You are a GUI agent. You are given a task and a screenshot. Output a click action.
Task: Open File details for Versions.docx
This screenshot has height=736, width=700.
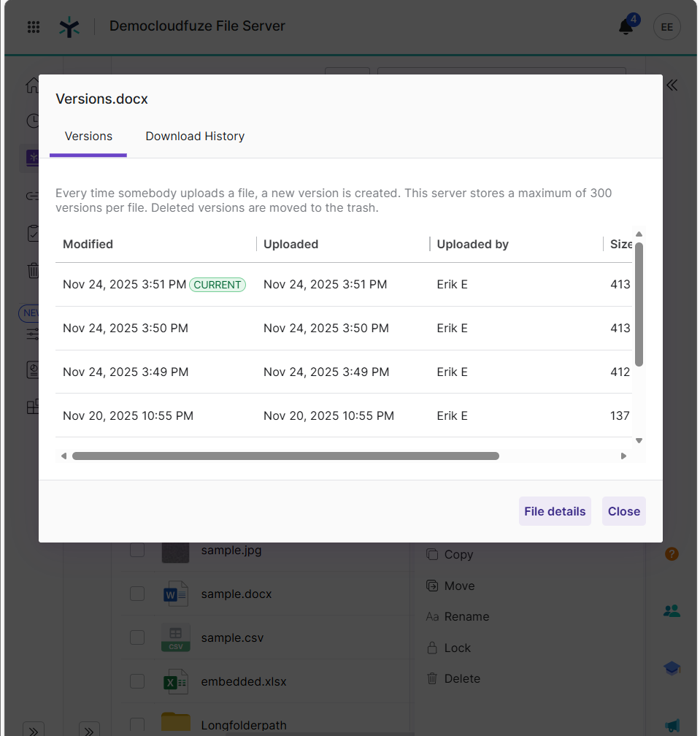click(555, 511)
